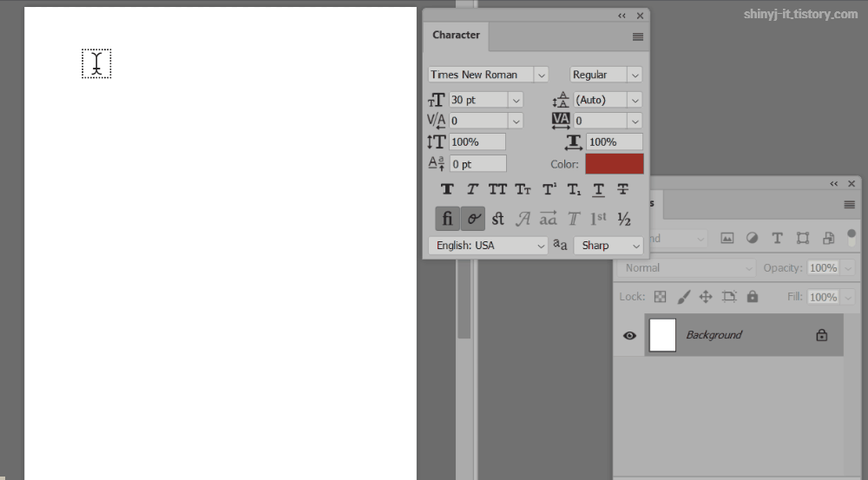
Task: Click Discretionary Ligatures (st) button
Action: pos(497,219)
